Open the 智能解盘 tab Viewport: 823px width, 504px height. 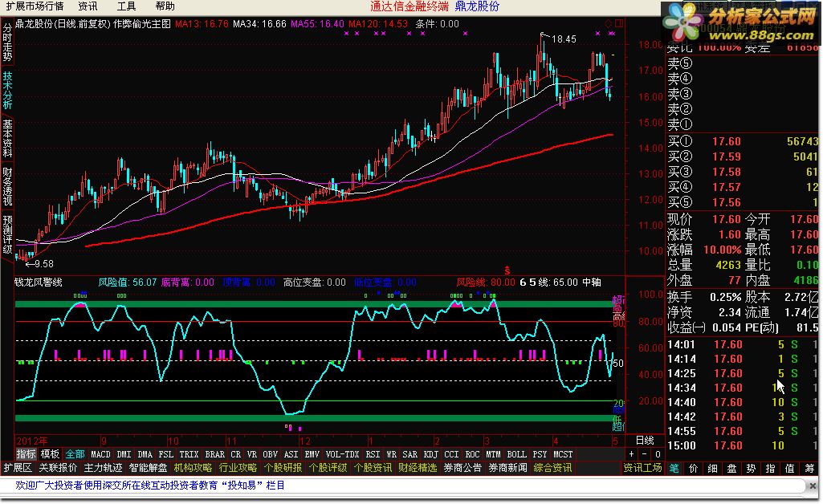(148, 468)
